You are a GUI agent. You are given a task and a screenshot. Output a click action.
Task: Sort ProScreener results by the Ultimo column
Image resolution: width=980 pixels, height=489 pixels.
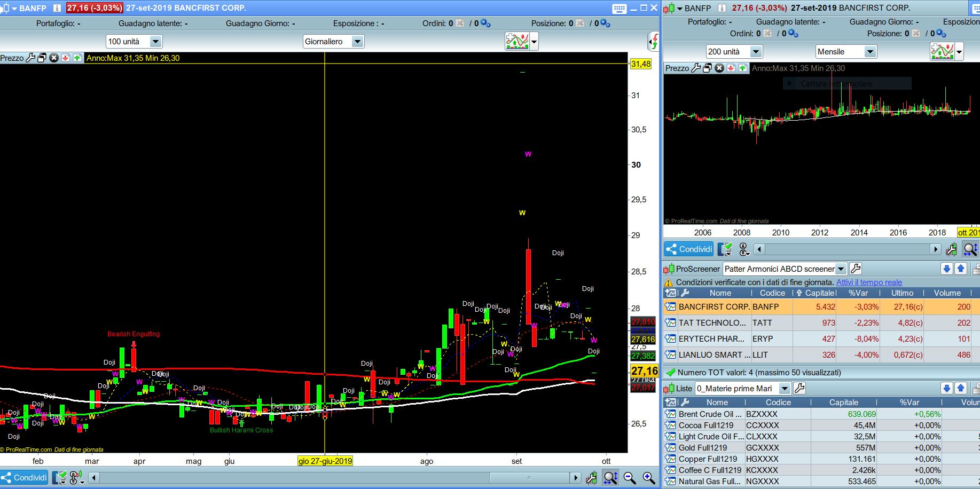(x=903, y=293)
